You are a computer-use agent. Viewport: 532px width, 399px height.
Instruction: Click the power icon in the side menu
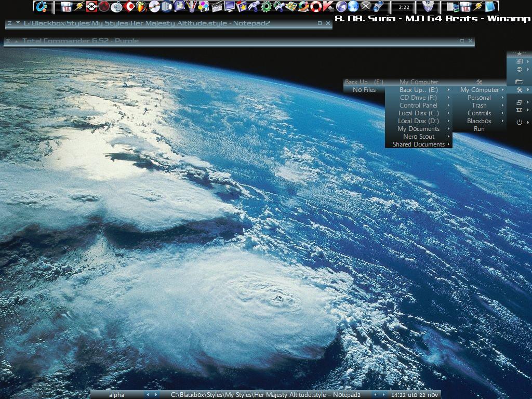[519, 122]
